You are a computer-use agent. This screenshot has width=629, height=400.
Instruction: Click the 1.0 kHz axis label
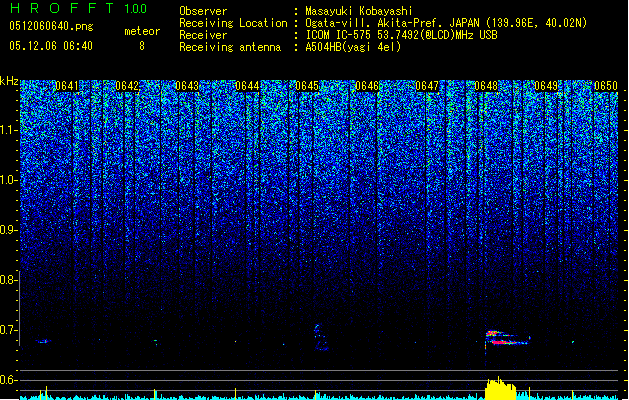pos(8,181)
